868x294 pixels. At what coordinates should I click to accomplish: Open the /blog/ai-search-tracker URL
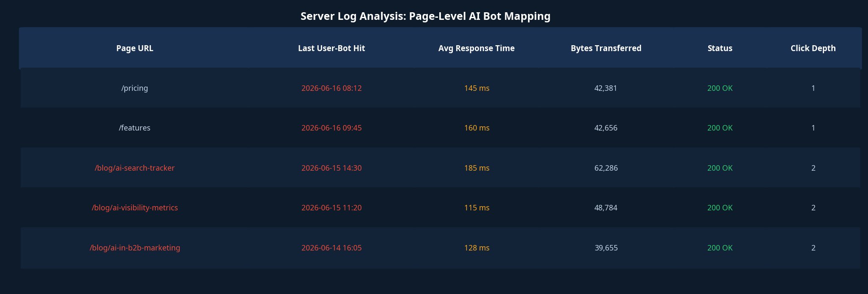[x=134, y=168]
